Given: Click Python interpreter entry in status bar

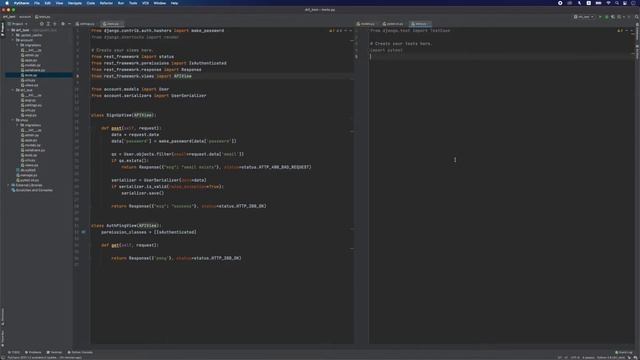Looking at the screenshot, I should (x=611, y=358).
